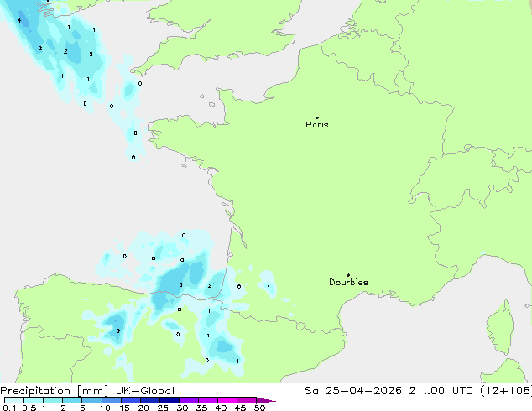The height and width of the screenshot is (411, 532).
Task: Pick the 10–15 mm legend swatch
Action: [112, 400]
